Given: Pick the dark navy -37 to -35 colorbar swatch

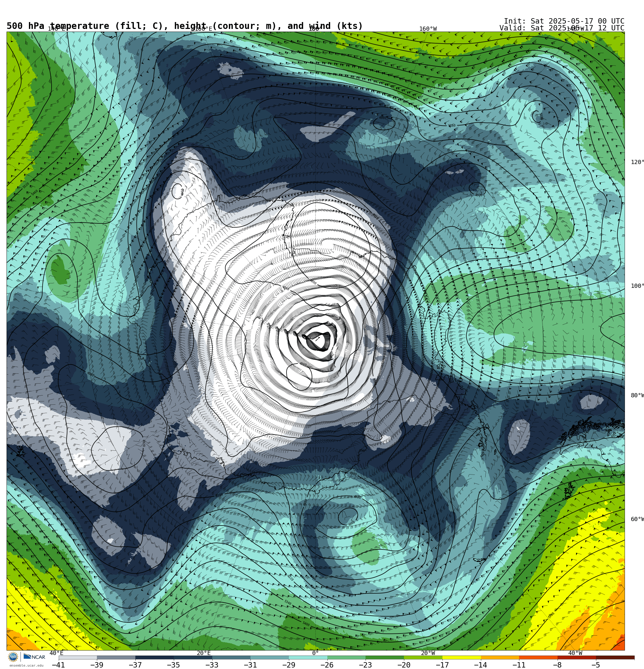Looking at the screenshot, I should 155,657.
